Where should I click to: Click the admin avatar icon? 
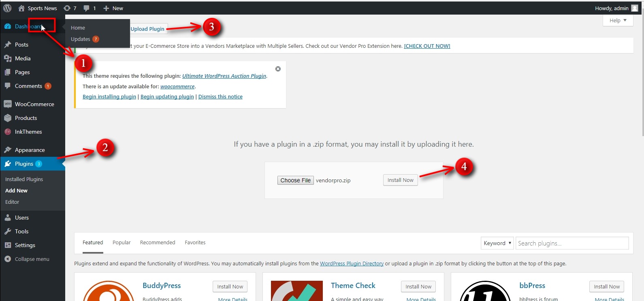[635, 8]
